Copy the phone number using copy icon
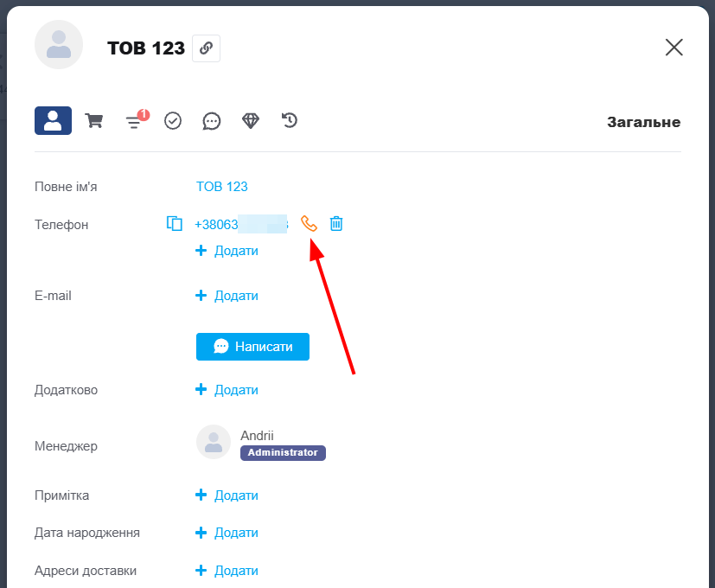This screenshot has width=715, height=588. [x=175, y=224]
